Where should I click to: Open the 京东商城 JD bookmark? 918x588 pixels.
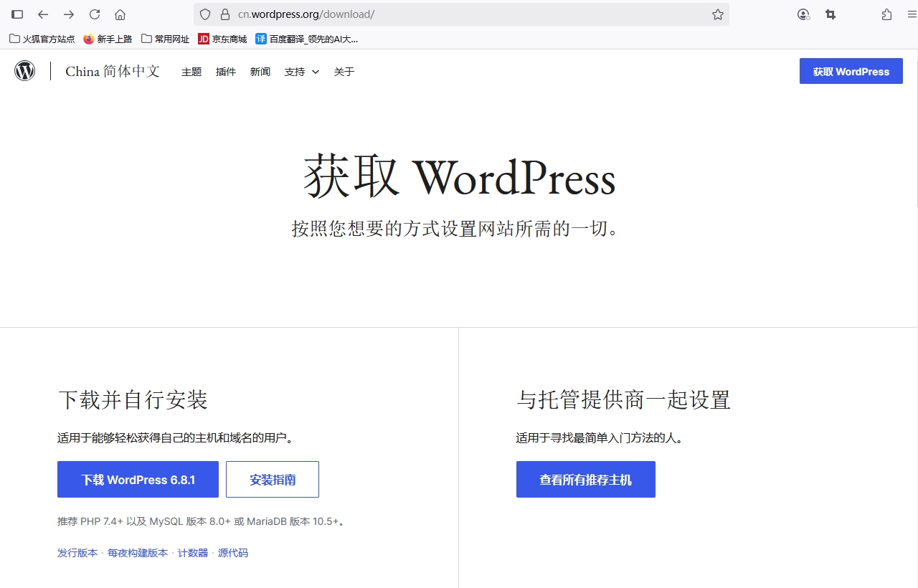[x=222, y=39]
